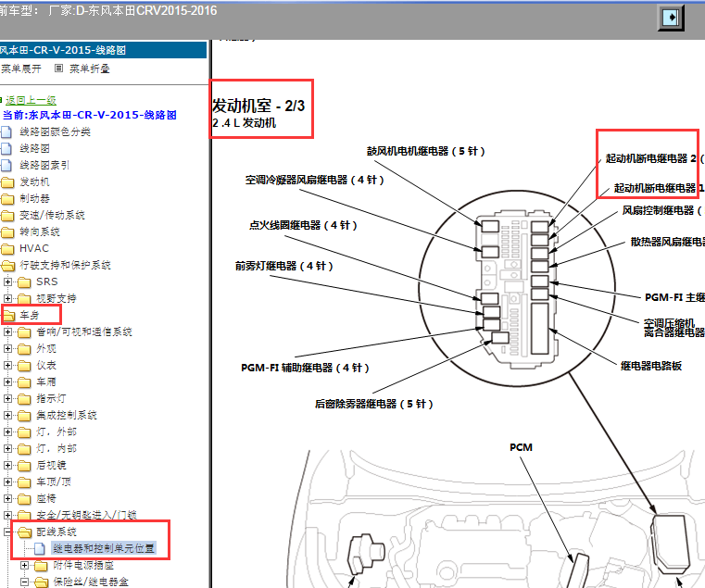The image size is (705, 588).
Task: Click the 线路图颜色分类 page icon
Action: 6,131
